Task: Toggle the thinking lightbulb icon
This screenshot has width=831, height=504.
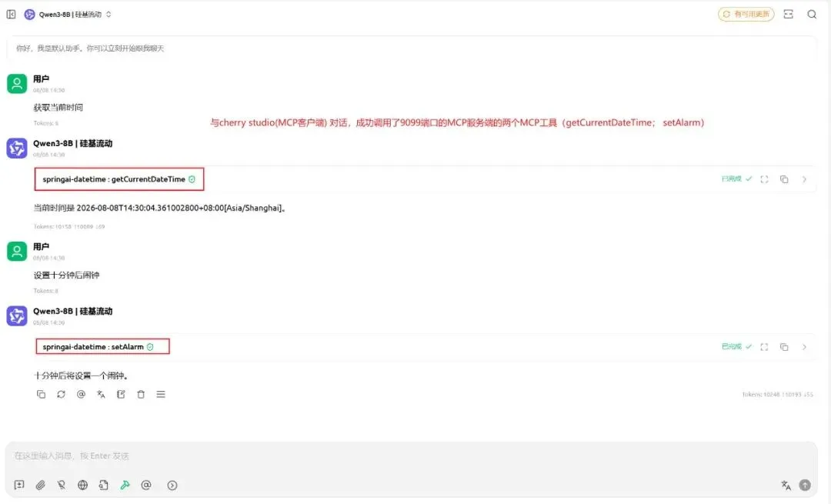Action: click(62, 485)
